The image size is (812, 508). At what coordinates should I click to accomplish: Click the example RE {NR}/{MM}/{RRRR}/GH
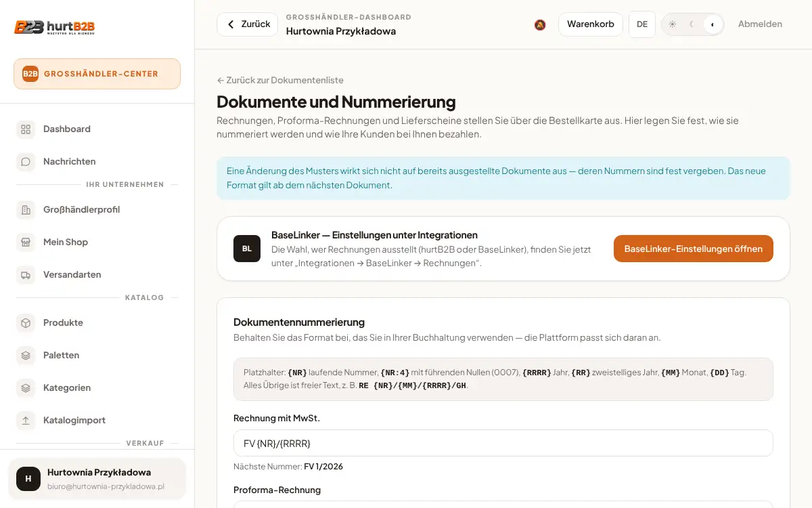click(413, 385)
